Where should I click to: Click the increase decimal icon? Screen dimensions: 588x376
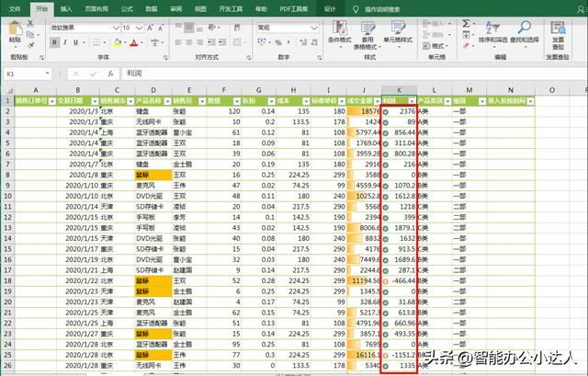pos(303,42)
